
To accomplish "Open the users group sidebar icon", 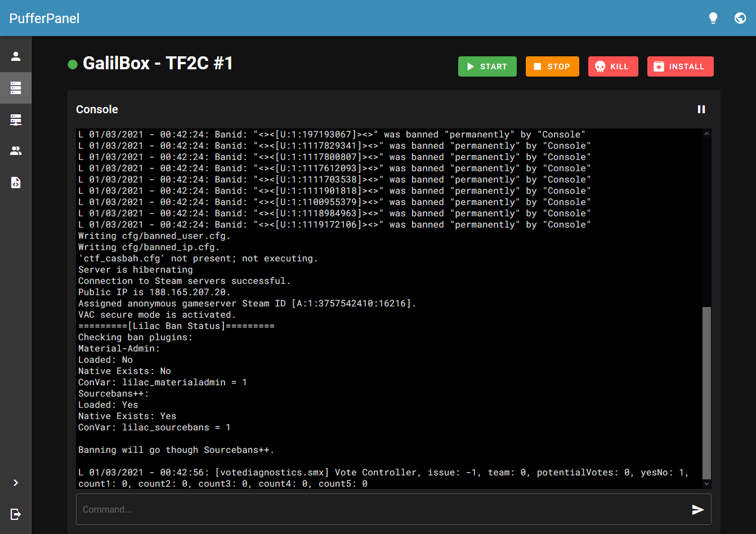I will tap(16, 151).
